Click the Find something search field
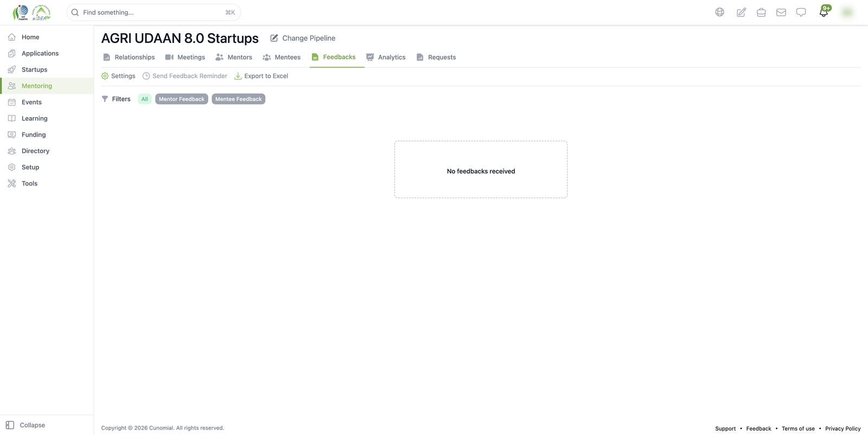Screen dimensions: 868x435 point(154,12)
